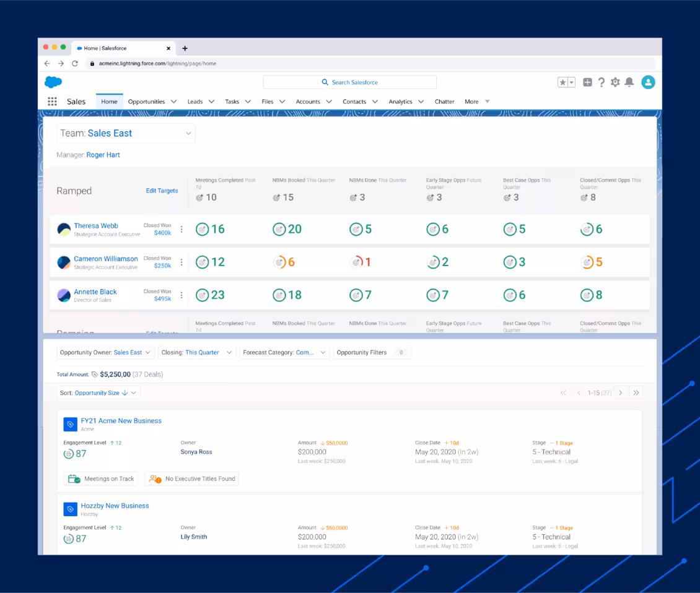Toggle the sort direction arrow

click(125, 393)
